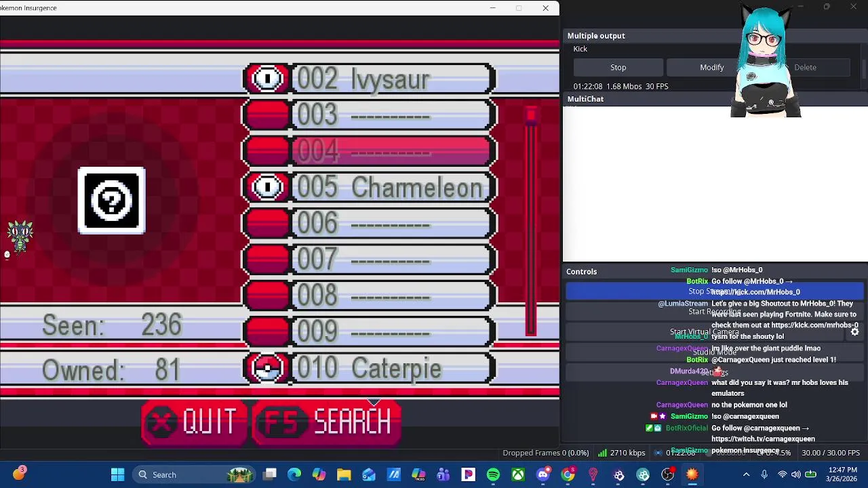Select the unknown 008 Pokédex entry
This screenshot has height=488, width=868.
(x=369, y=295)
